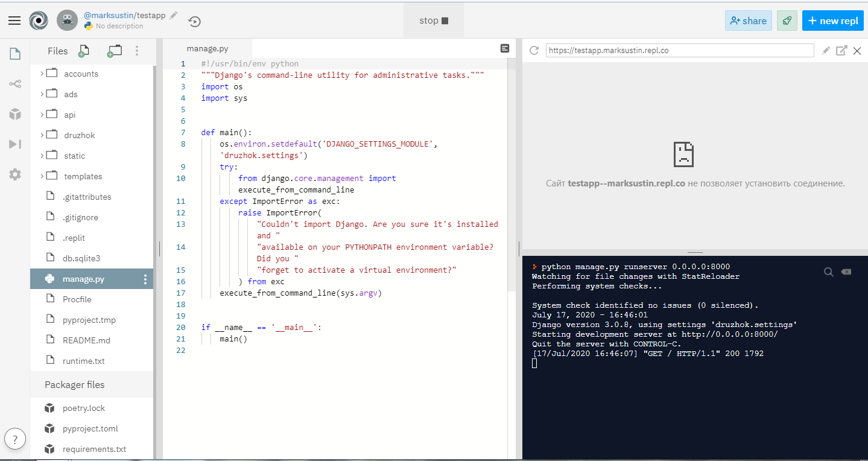Open the debugger sidebar icon
Image resolution: width=868 pixels, height=461 pixels.
(15, 144)
